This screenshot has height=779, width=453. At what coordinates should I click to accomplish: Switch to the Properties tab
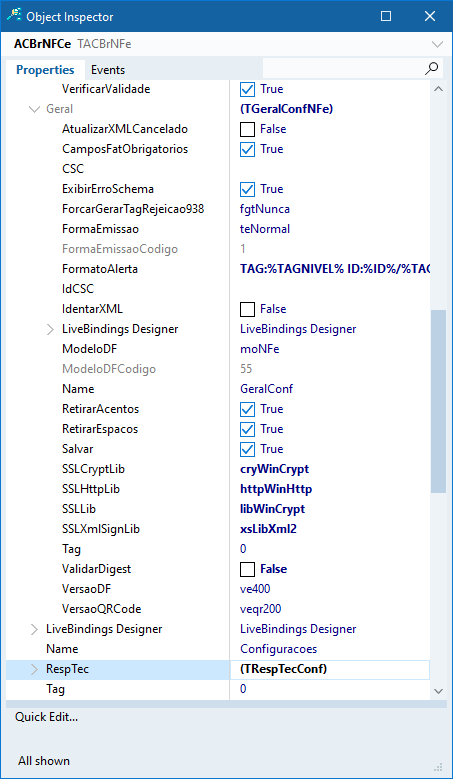[x=45, y=70]
